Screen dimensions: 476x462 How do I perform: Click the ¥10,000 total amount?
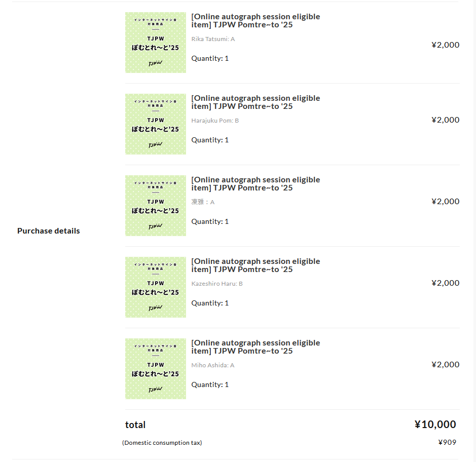435,425
